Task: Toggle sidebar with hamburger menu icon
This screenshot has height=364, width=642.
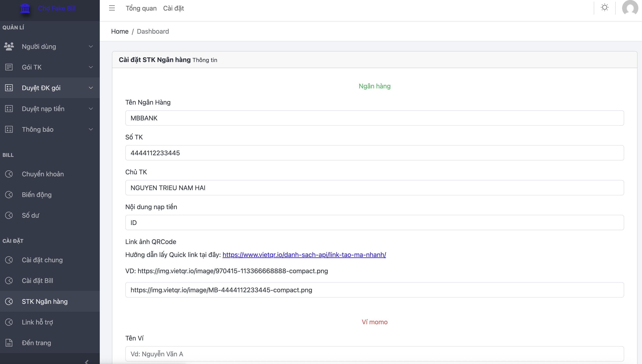Action: pos(112,8)
